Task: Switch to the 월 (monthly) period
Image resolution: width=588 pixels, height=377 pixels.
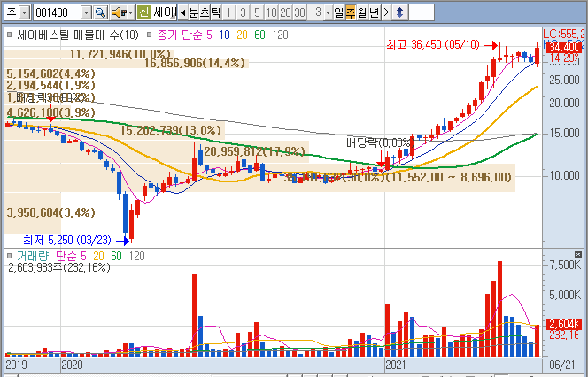Action: click(x=362, y=12)
